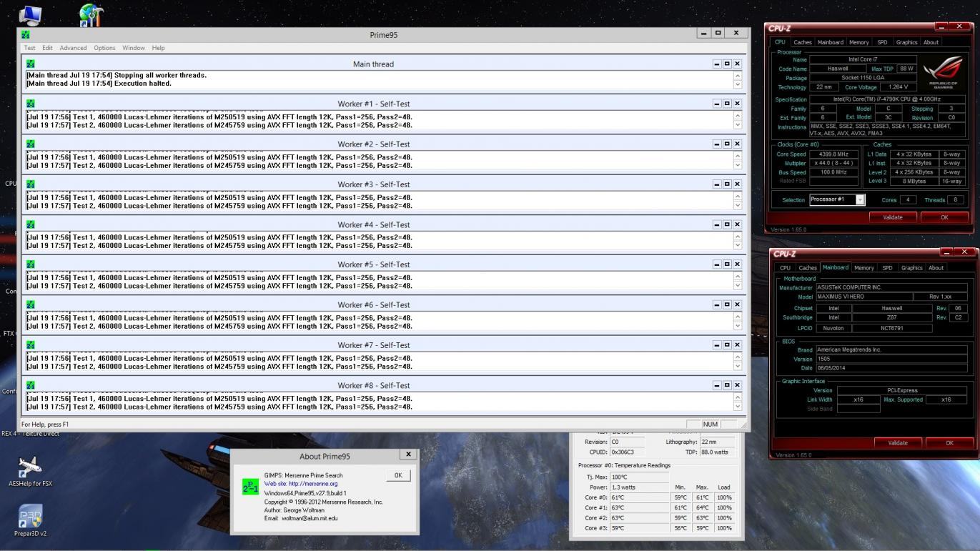Click the Worker #1 window's scroll down arrow

[738, 125]
